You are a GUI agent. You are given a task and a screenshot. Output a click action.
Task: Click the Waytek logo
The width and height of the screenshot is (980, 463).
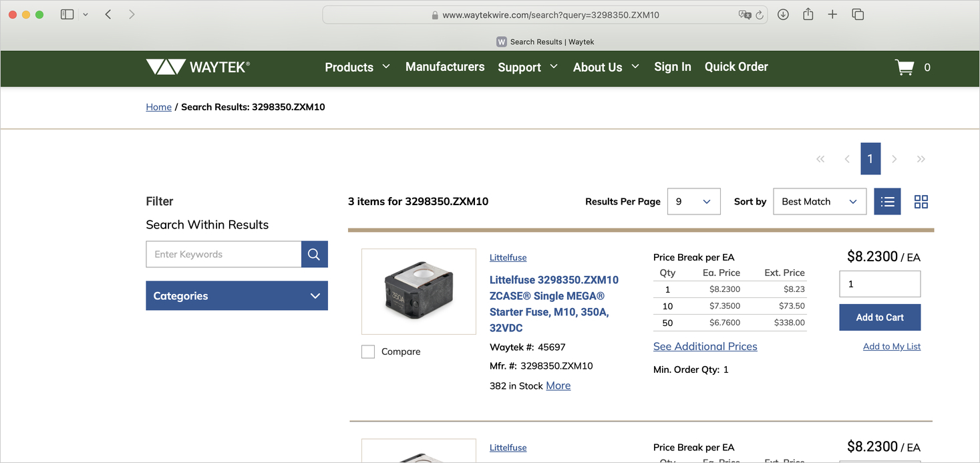(197, 66)
